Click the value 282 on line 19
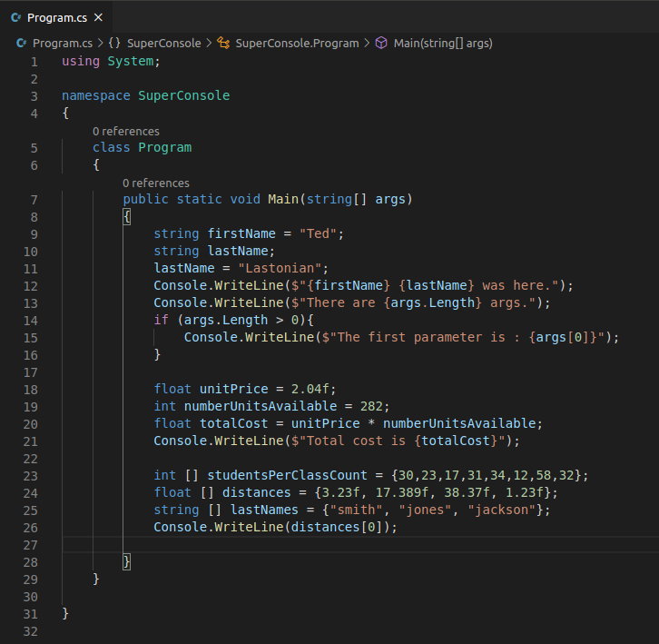The height and width of the screenshot is (644, 659). pos(371,406)
